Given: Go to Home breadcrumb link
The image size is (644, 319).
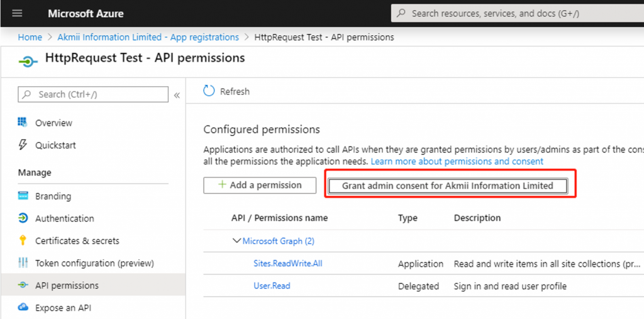Looking at the screenshot, I should (30, 37).
